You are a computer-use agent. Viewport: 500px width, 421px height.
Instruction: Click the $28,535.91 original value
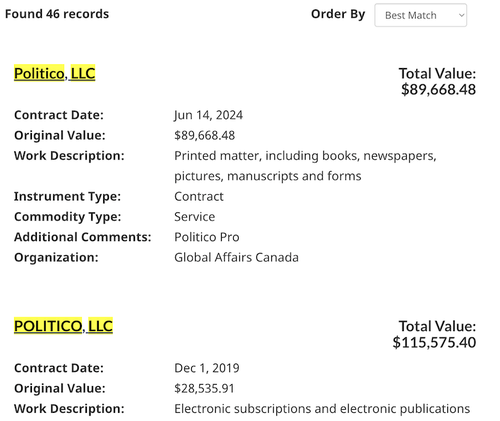click(204, 388)
